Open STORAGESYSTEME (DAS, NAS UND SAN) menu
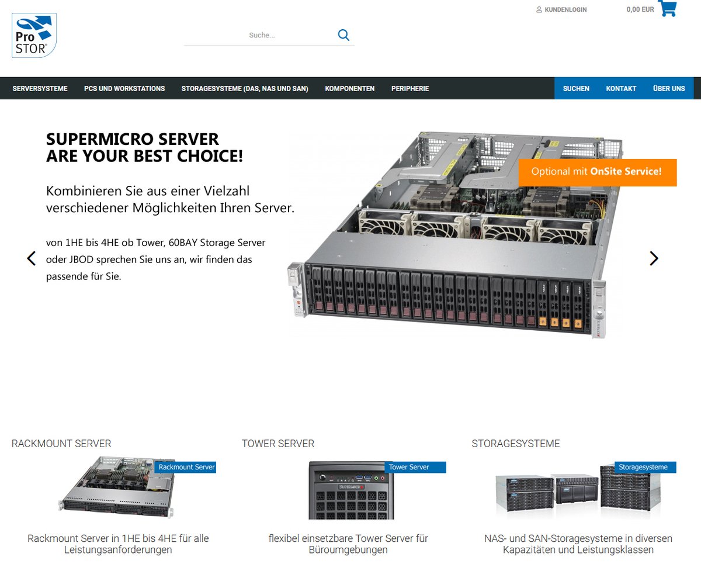The image size is (701, 588). click(245, 88)
